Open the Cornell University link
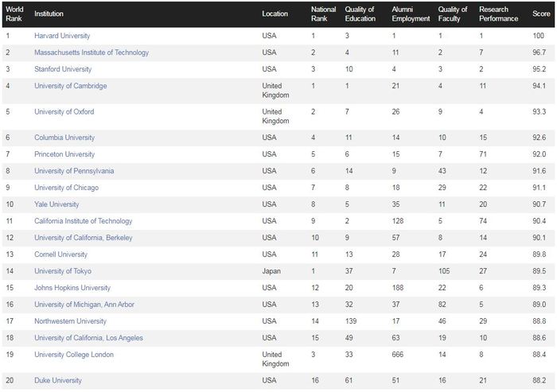The width and height of the screenshot is (557, 392). coord(61,254)
